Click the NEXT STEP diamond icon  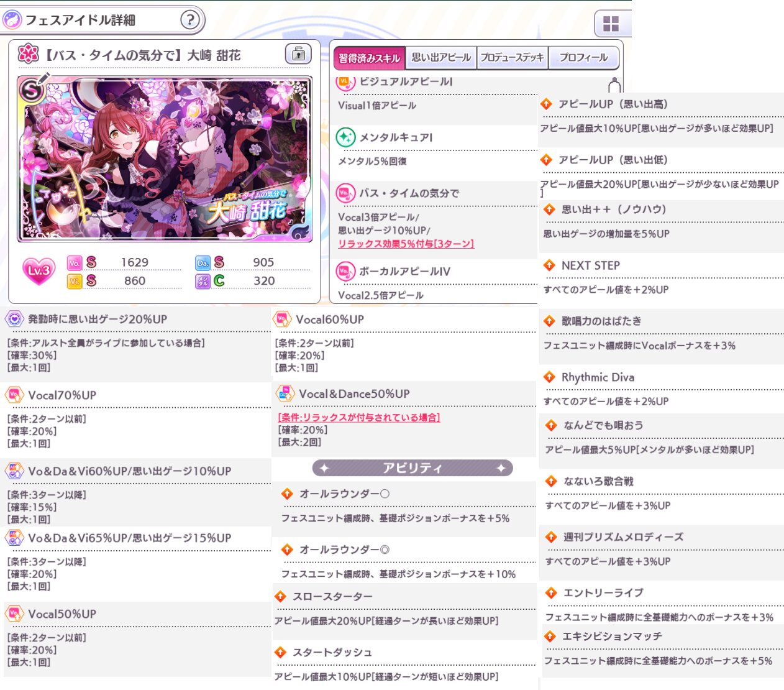(x=549, y=265)
